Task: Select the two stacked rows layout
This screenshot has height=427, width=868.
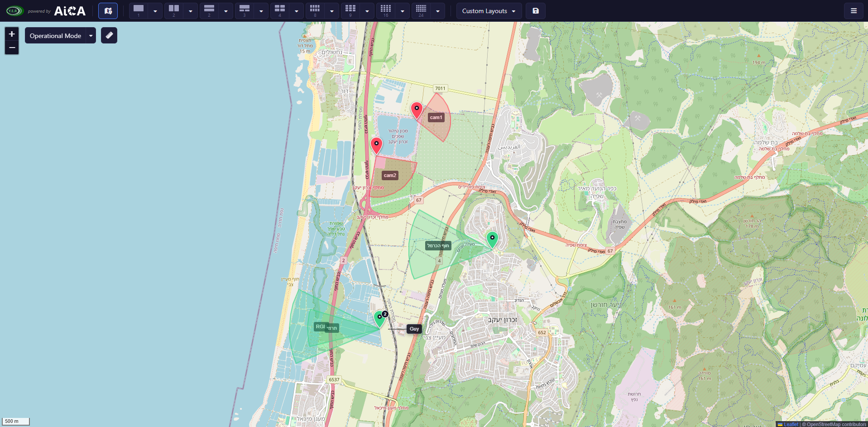Action: [x=209, y=11]
